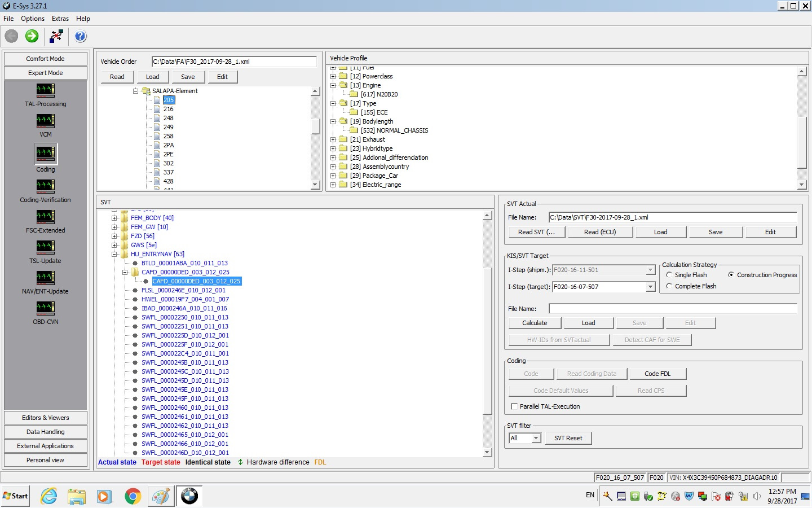This screenshot has width=812, height=508.
Task: Click the Vehicle Order file path field
Action: coord(234,62)
